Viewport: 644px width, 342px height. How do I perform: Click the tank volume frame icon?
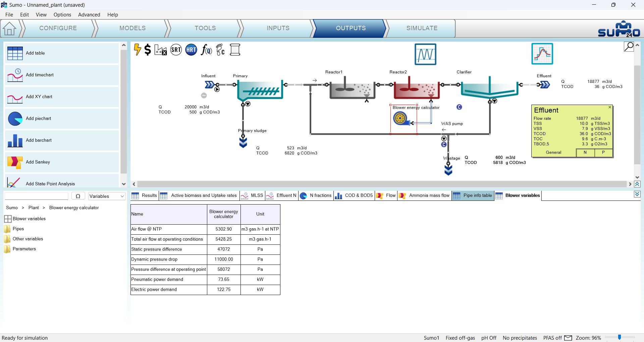coord(235,50)
